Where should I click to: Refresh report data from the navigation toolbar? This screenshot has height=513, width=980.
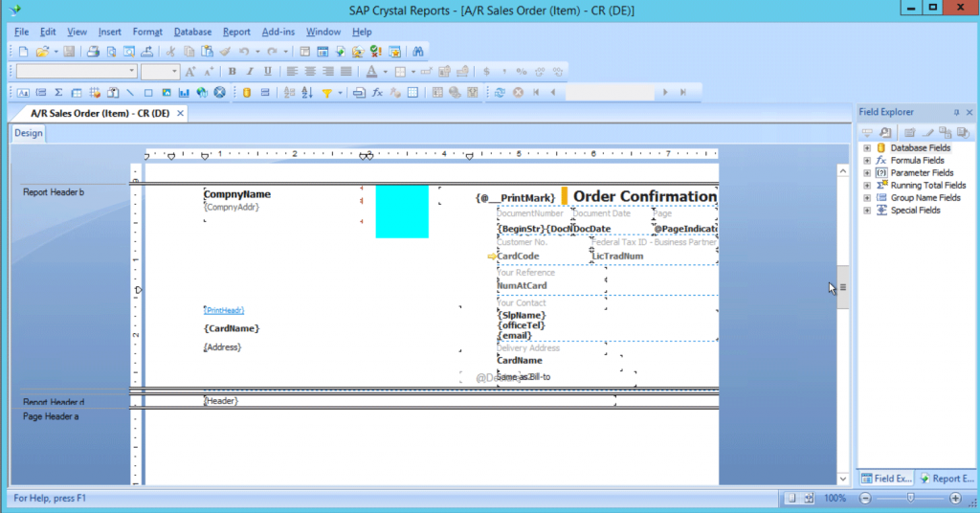(x=500, y=93)
